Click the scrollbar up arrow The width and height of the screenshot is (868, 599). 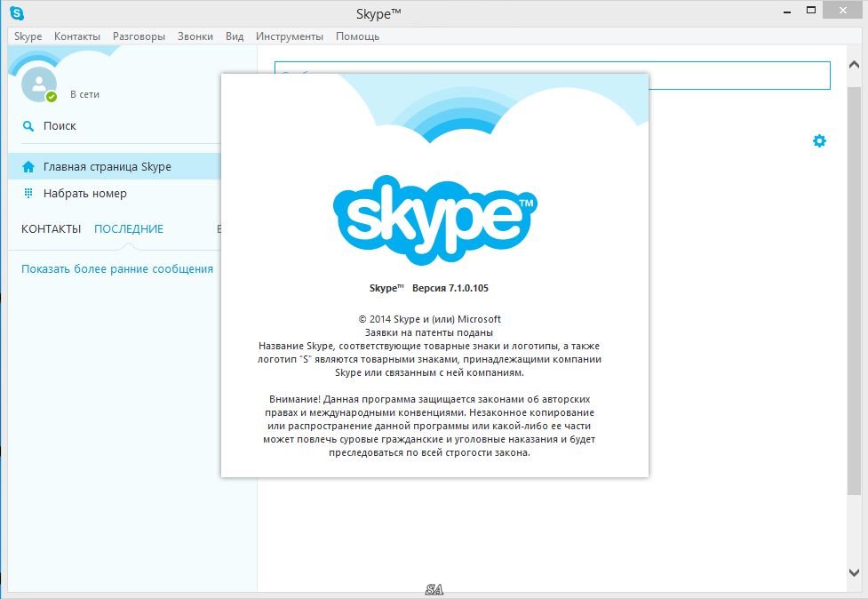click(854, 65)
